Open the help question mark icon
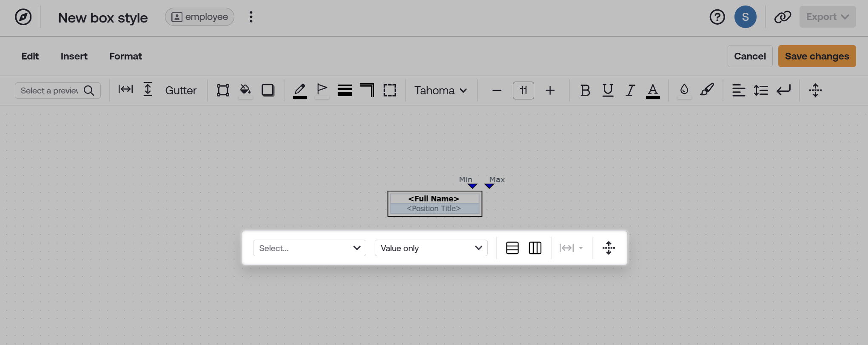Screen dimensions: 868x345 pyautogui.click(x=717, y=17)
